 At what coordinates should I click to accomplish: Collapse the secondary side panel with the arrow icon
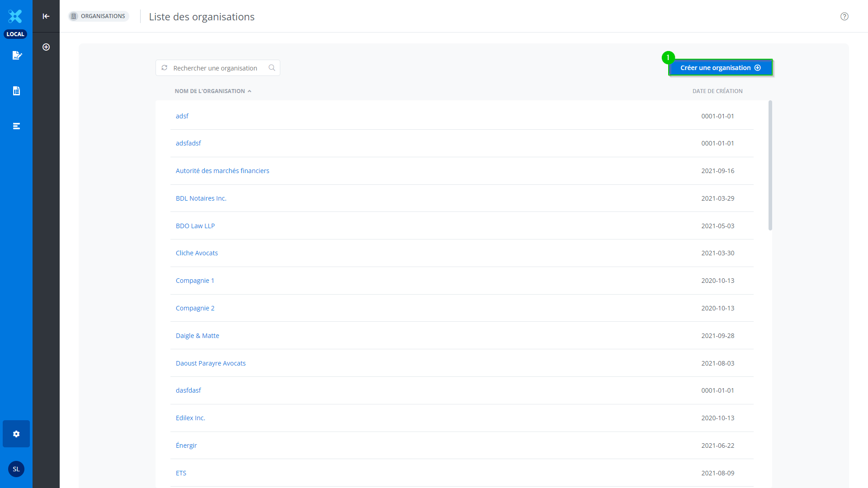46,16
